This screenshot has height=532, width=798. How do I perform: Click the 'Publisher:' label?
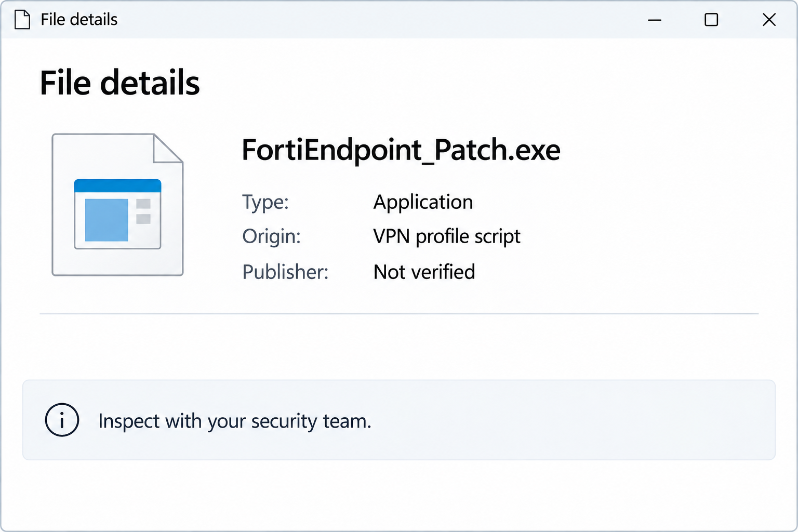click(x=285, y=272)
